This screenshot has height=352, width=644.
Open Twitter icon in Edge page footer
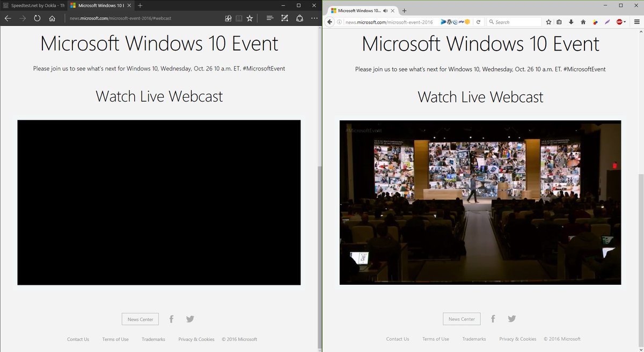click(x=190, y=319)
